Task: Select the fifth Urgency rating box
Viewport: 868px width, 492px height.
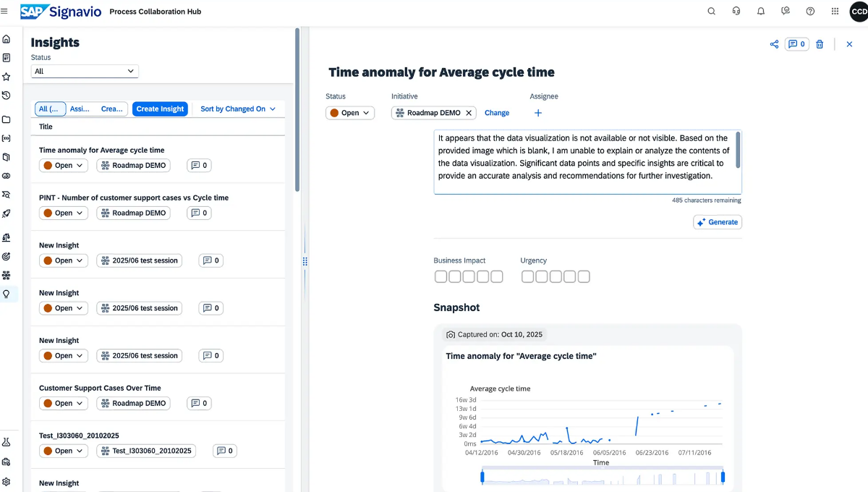Action: click(584, 276)
